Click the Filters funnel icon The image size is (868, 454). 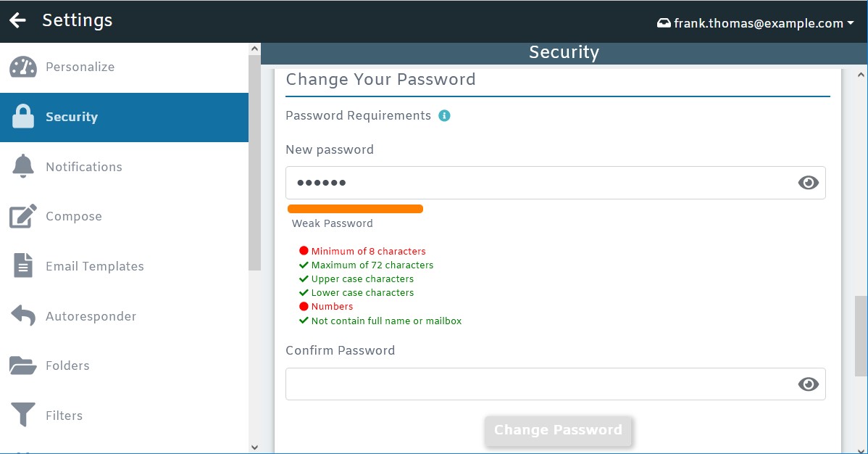click(x=22, y=415)
